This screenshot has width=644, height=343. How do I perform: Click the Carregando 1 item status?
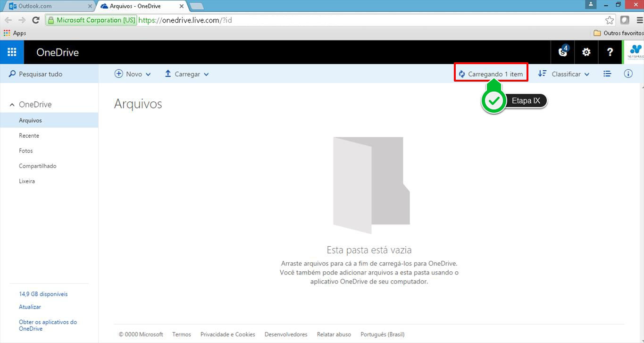tap(491, 74)
